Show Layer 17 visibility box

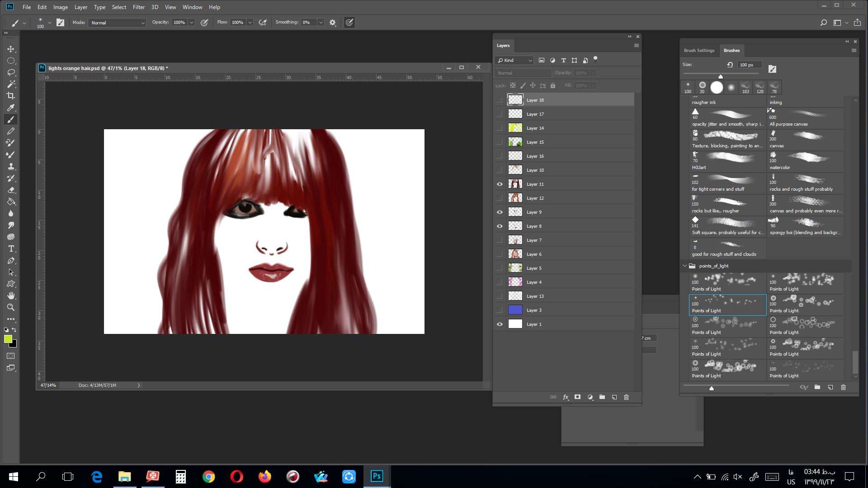(x=500, y=114)
